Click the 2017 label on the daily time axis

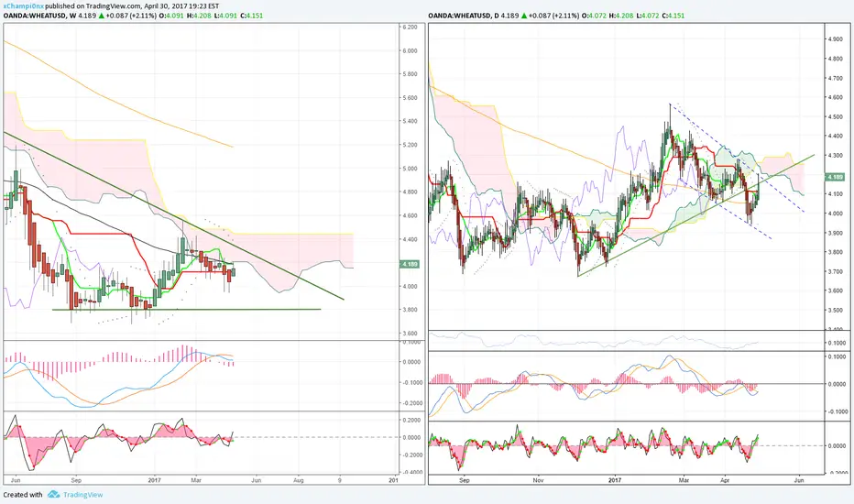point(615,480)
